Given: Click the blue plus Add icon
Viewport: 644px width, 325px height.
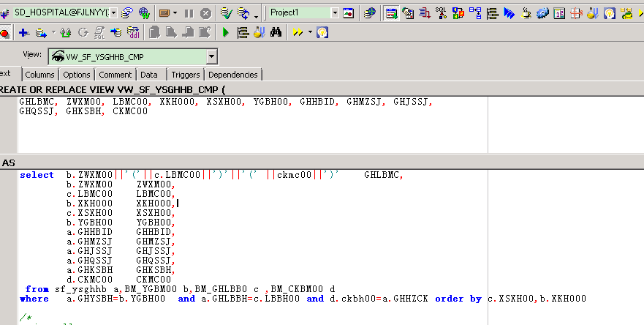Looking at the screenshot, I should click(x=23, y=32).
